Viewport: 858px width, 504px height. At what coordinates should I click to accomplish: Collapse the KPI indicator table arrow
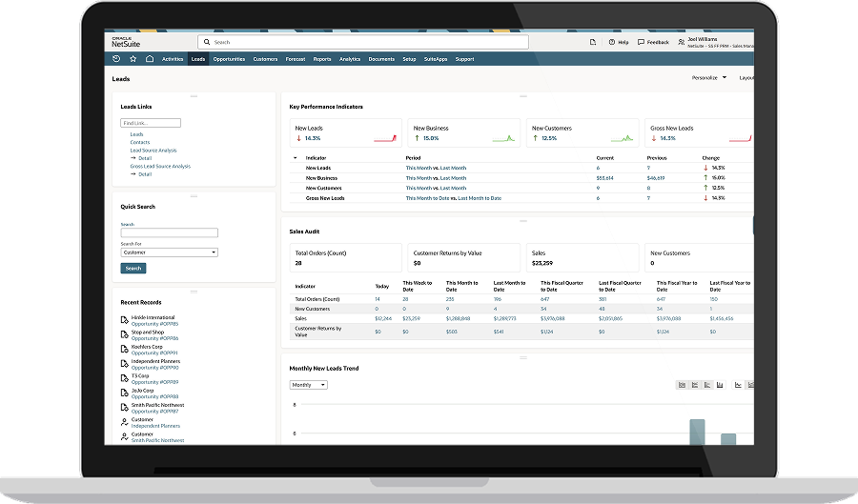point(295,157)
